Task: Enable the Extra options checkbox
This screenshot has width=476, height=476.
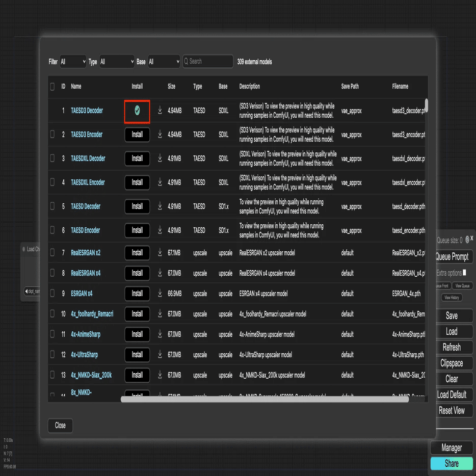Action: click(464, 273)
